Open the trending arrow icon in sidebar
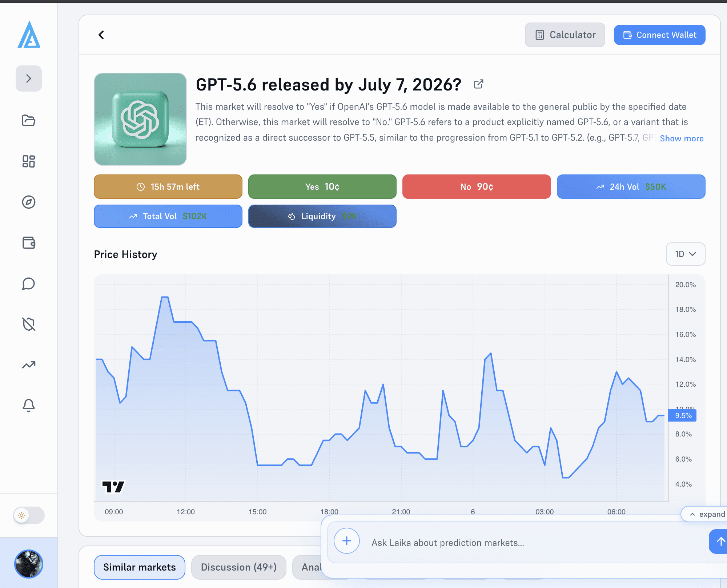727x588 pixels. pos(29,365)
